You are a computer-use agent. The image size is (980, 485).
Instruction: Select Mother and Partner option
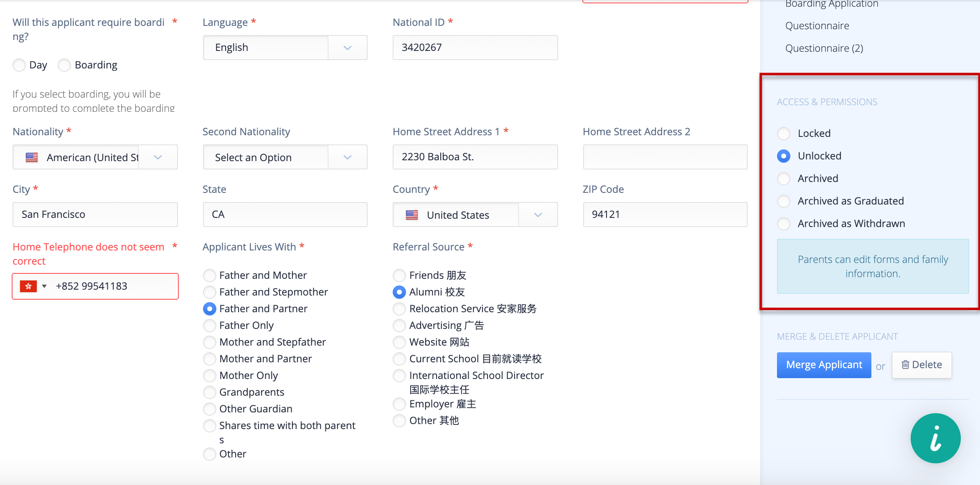tap(210, 359)
